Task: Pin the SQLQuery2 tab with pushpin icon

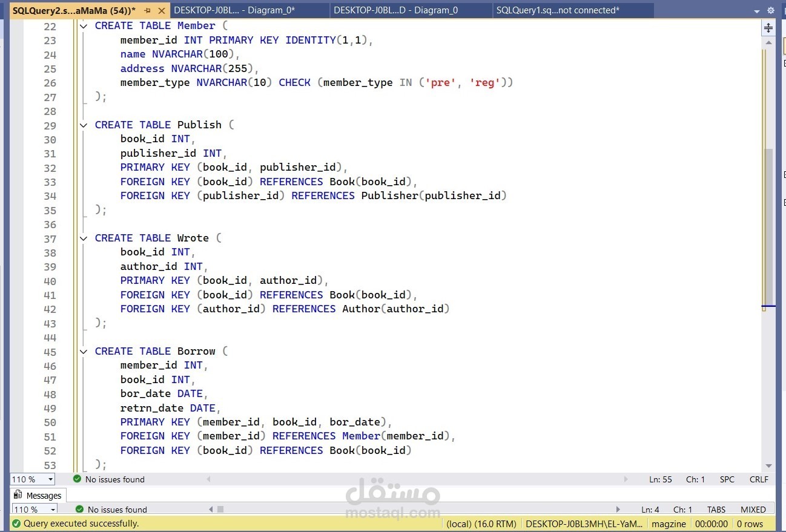Action: (148, 11)
